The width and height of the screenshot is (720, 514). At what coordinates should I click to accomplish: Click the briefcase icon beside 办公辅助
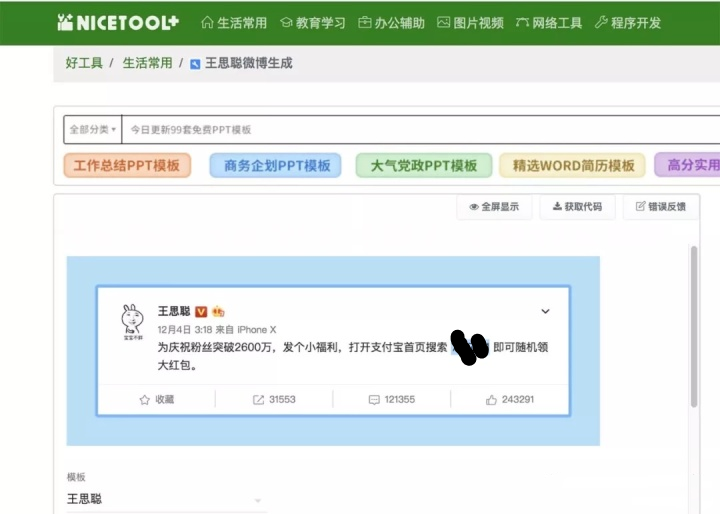(365, 22)
